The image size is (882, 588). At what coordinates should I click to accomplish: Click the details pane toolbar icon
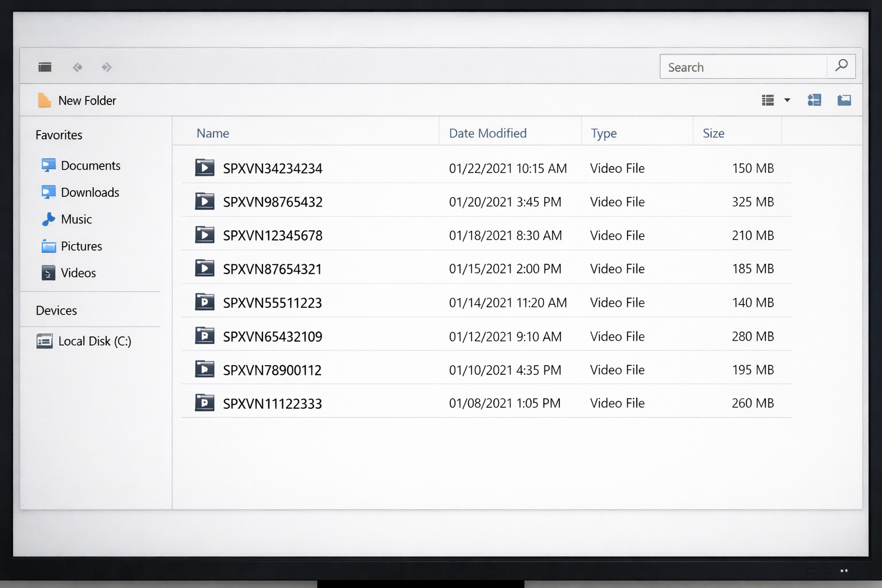(x=814, y=100)
